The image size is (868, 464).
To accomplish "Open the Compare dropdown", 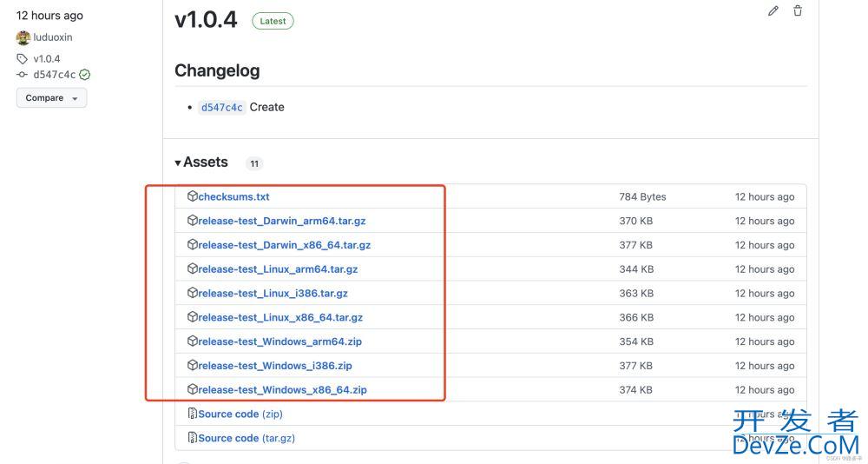I will (x=51, y=98).
